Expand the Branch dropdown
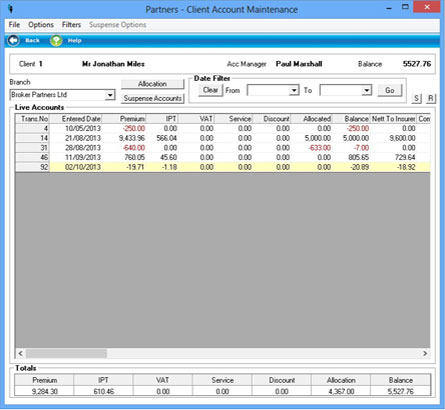The width and height of the screenshot is (445, 410). click(x=110, y=95)
